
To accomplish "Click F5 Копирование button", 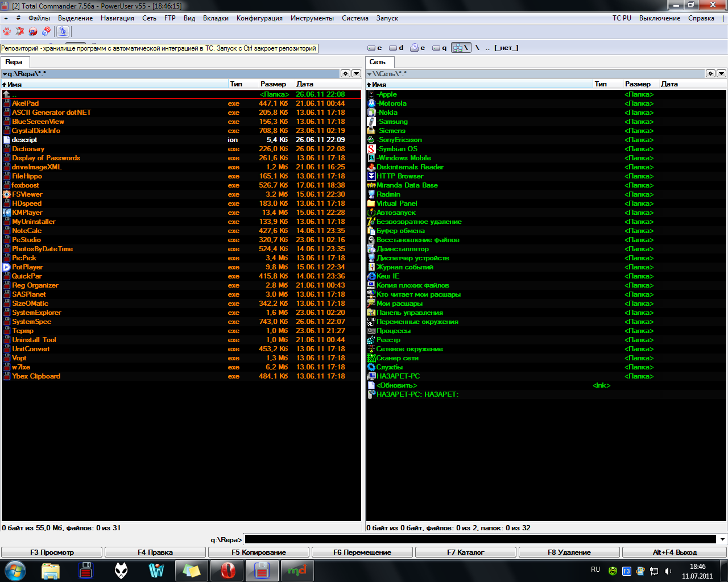I will 259,552.
